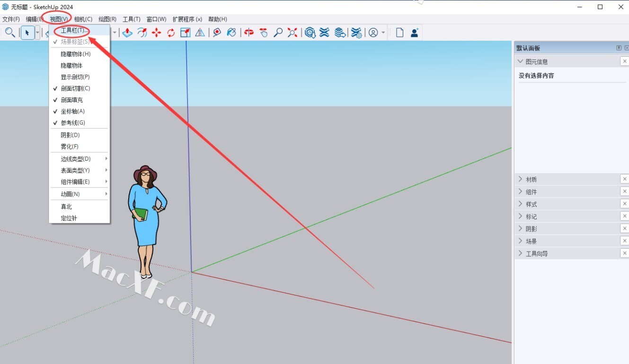Select 定位针 in the View menu

pos(80,218)
